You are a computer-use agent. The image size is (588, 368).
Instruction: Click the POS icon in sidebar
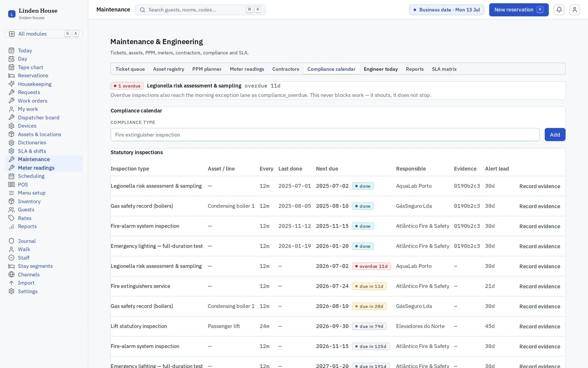11,185
